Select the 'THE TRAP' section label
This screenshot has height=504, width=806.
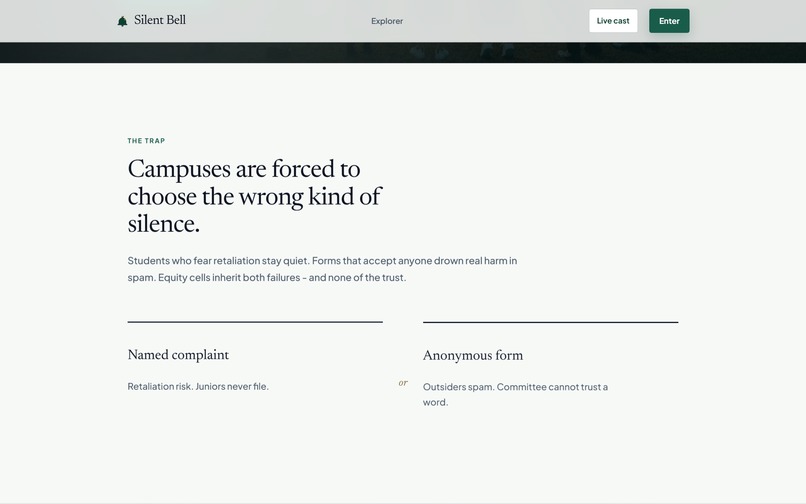click(146, 140)
